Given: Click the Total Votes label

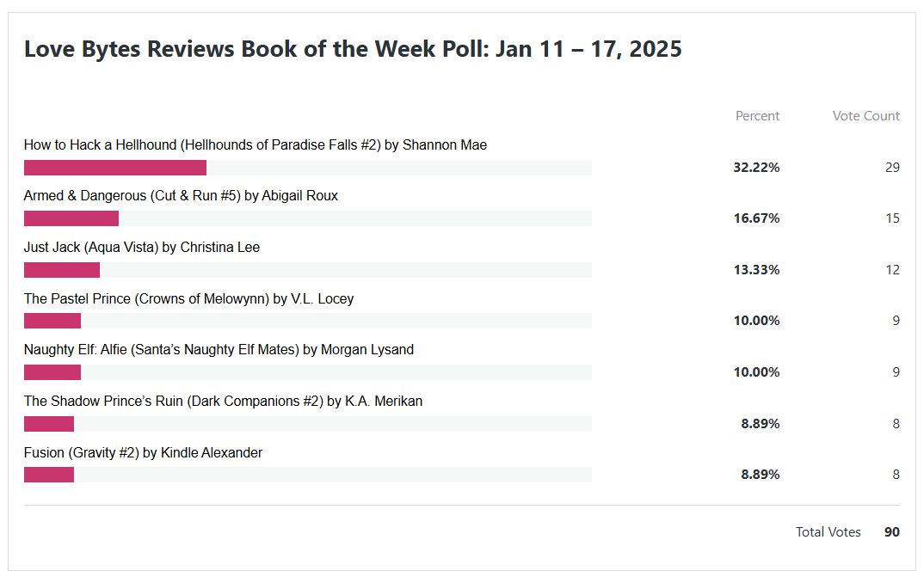Looking at the screenshot, I should pyautogui.click(x=828, y=532).
